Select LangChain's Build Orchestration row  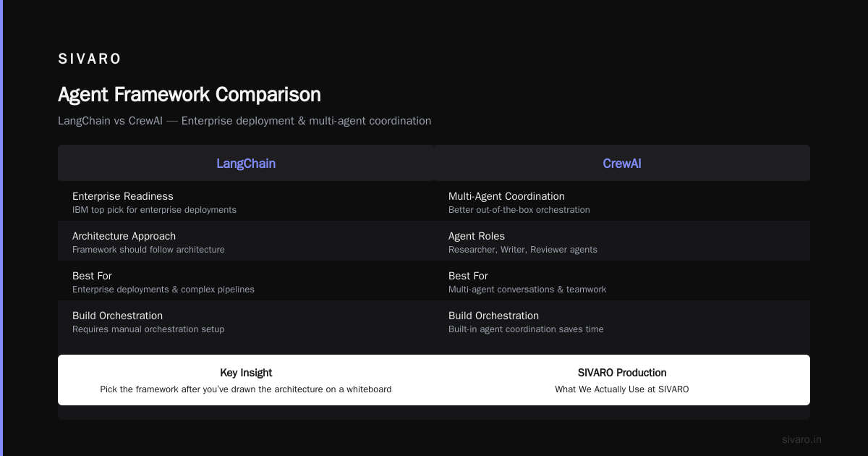coord(246,321)
